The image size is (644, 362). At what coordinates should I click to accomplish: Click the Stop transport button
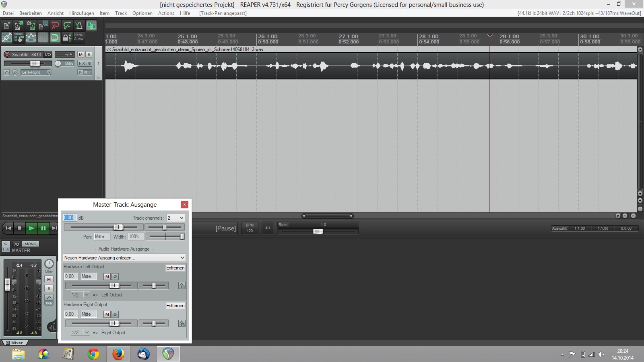coord(19,228)
